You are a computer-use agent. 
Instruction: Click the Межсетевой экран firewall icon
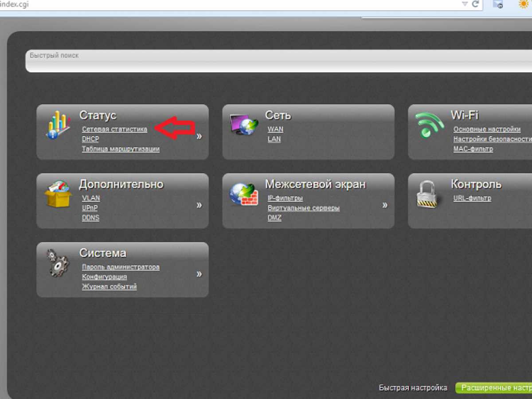click(x=244, y=194)
